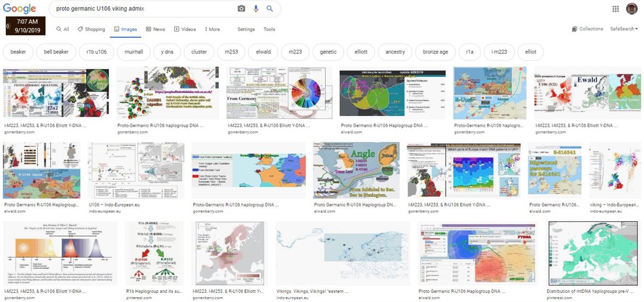Filter by the 'bell beaker' chip
This screenshot has height=302, width=644.
53,52
